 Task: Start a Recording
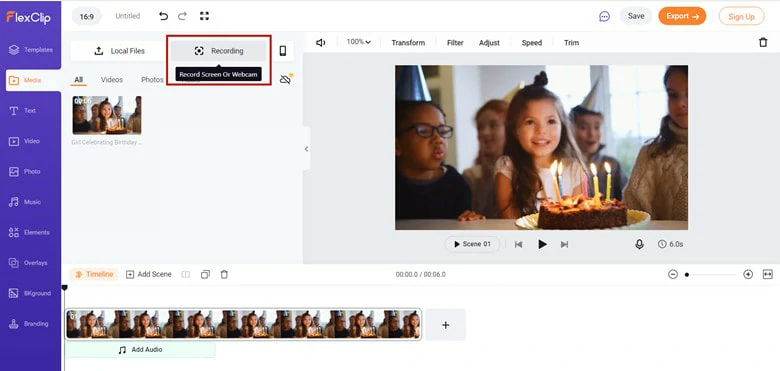[219, 51]
